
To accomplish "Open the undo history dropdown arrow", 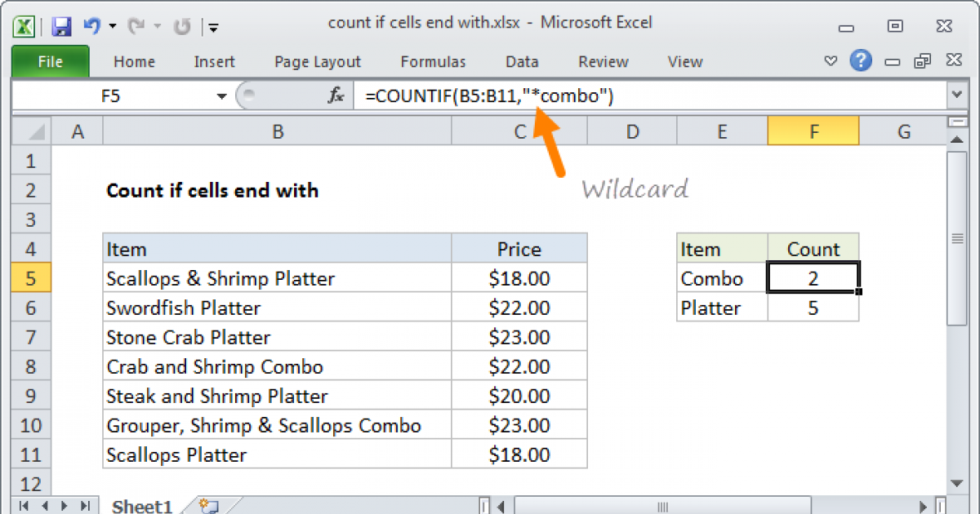I will point(113,27).
